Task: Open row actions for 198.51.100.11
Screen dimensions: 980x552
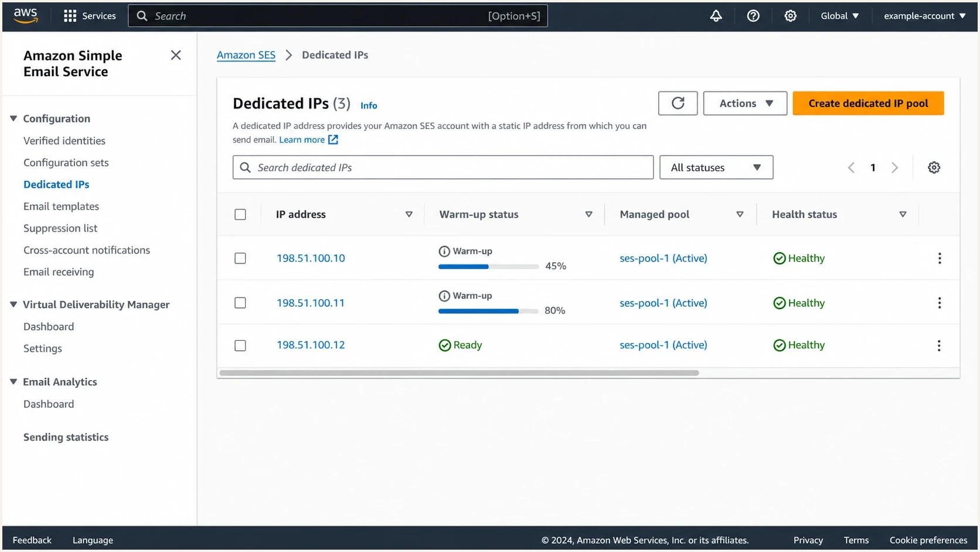Action: 939,303
